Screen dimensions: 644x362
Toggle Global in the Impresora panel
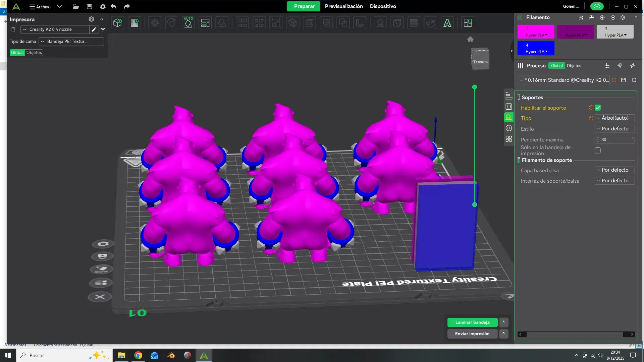pyautogui.click(x=17, y=53)
